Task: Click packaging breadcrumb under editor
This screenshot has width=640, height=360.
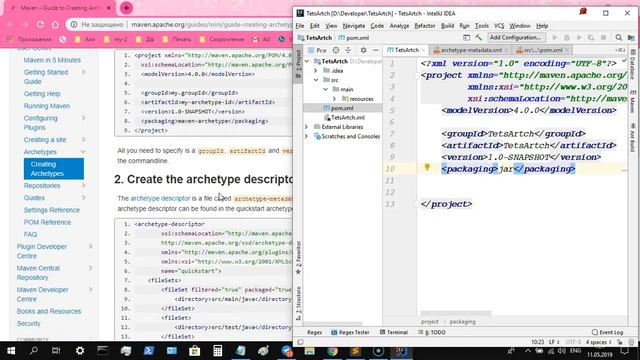Action: pos(462,322)
